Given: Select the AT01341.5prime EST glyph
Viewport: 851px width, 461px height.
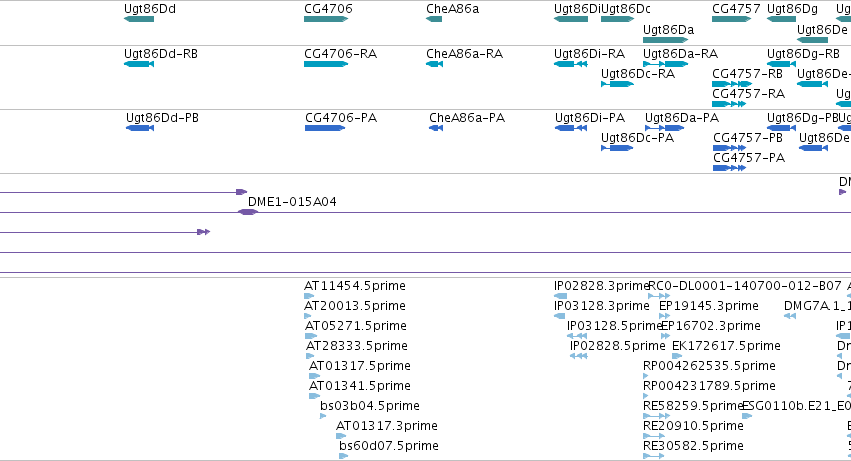Looking at the screenshot, I should (314, 396).
